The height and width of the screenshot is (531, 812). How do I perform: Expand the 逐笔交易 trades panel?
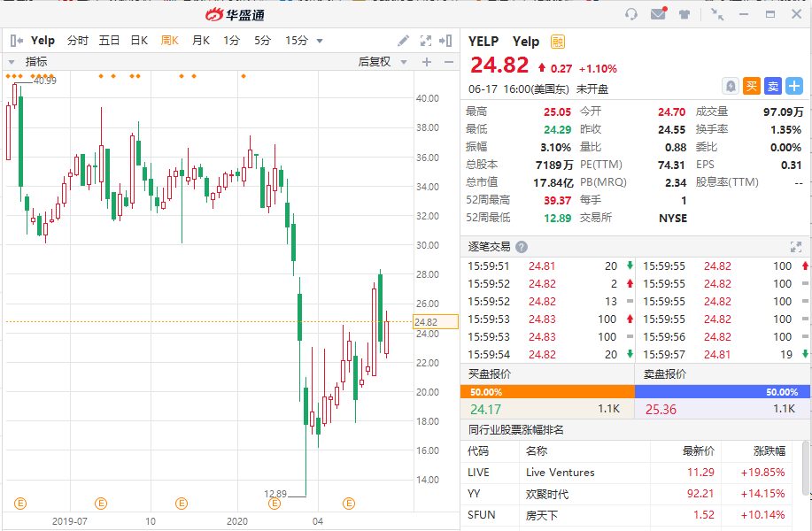pyautogui.click(x=796, y=247)
